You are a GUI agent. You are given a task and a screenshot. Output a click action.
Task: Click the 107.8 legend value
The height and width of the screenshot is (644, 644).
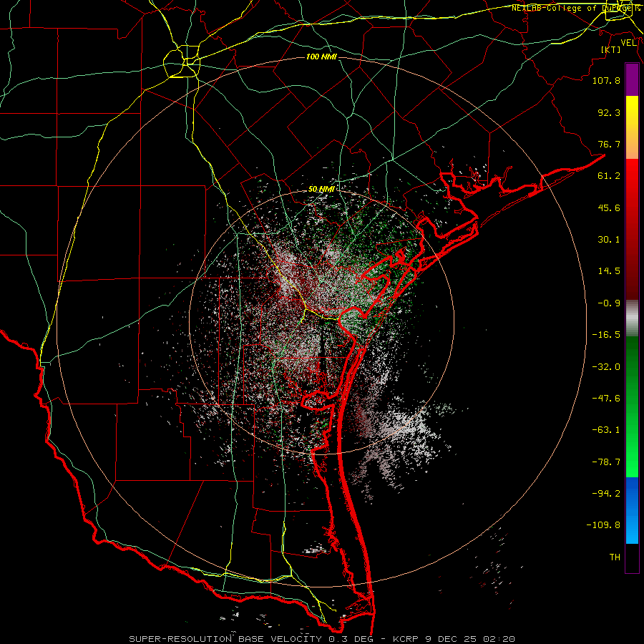coord(606,80)
